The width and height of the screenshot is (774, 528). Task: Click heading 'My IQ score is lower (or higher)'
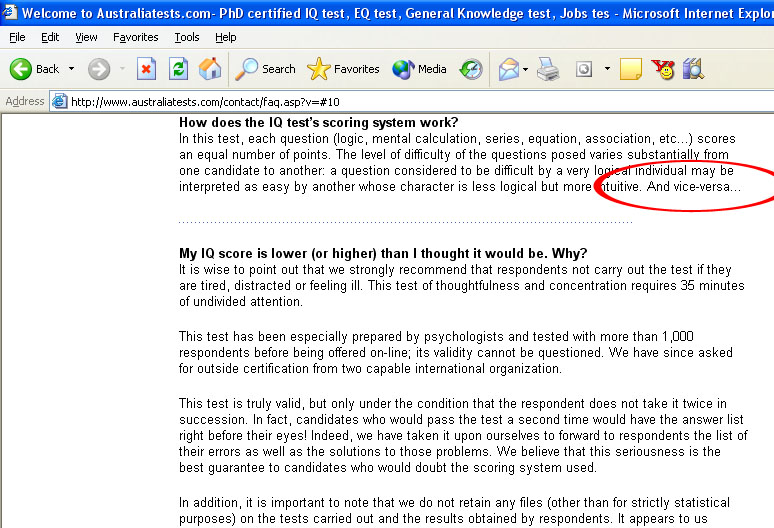pyautogui.click(x=383, y=254)
